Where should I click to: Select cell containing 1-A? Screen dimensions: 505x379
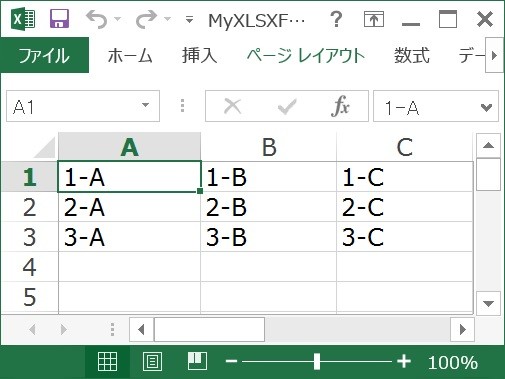pyautogui.click(x=129, y=177)
